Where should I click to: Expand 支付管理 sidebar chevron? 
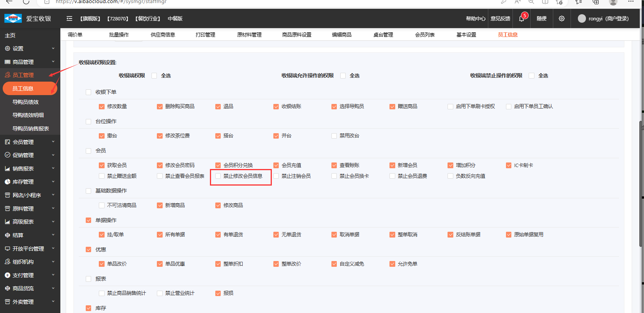(53, 275)
